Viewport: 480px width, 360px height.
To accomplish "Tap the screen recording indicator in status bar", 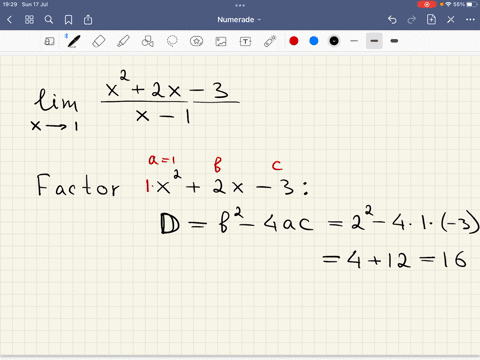I will point(427,4).
